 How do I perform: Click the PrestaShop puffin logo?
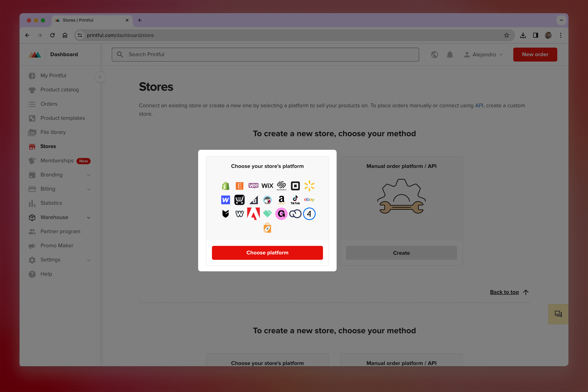click(x=267, y=200)
